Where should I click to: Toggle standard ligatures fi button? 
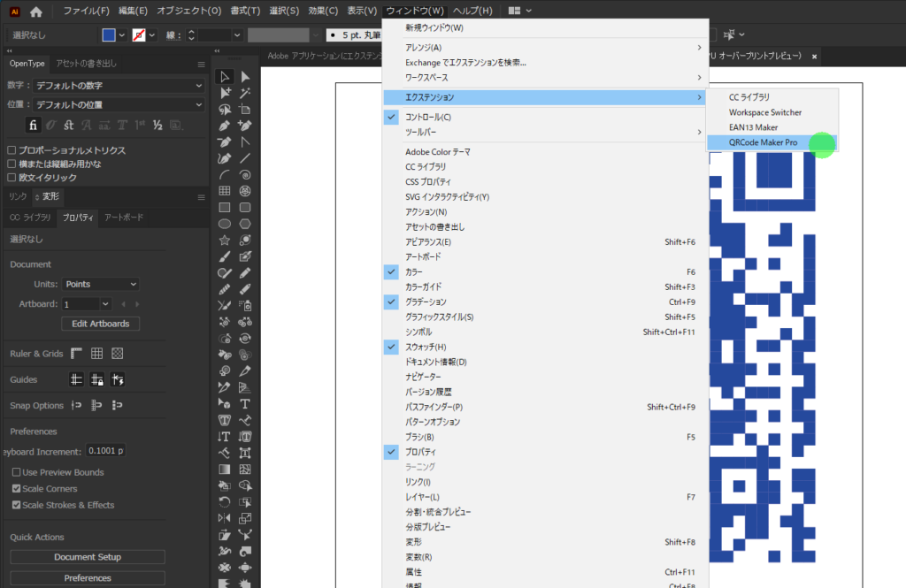coord(34,125)
